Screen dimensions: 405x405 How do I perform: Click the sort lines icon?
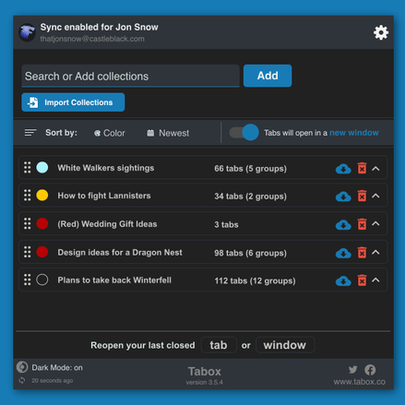point(30,133)
